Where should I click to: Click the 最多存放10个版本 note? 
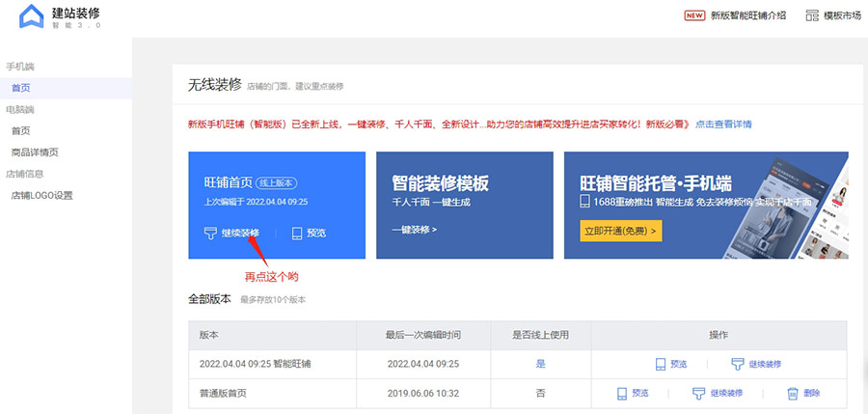273,300
